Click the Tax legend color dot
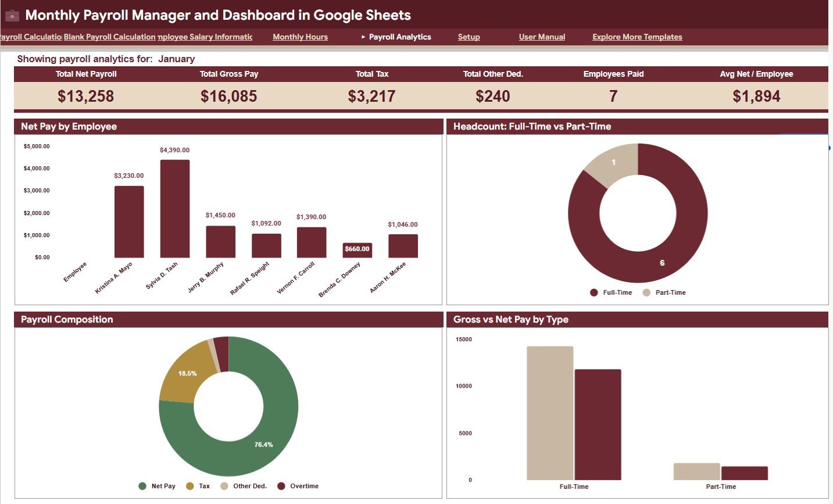This screenshot has height=504, width=833. [190, 486]
